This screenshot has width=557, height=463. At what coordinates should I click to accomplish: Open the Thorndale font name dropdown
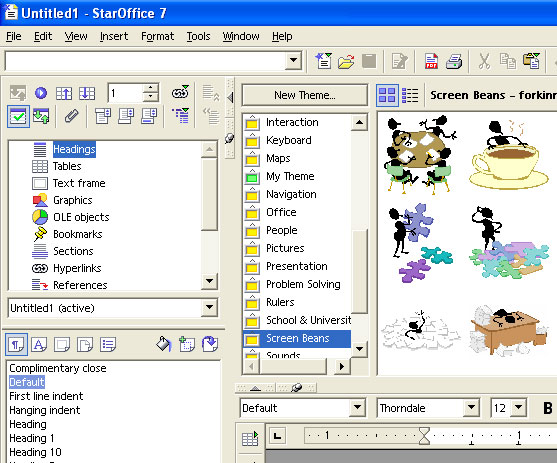[471, 408]
